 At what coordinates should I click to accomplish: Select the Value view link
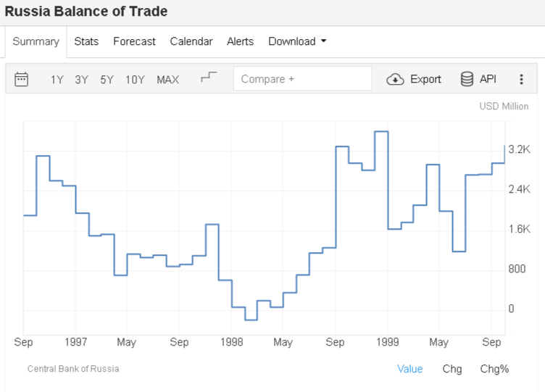409,369
